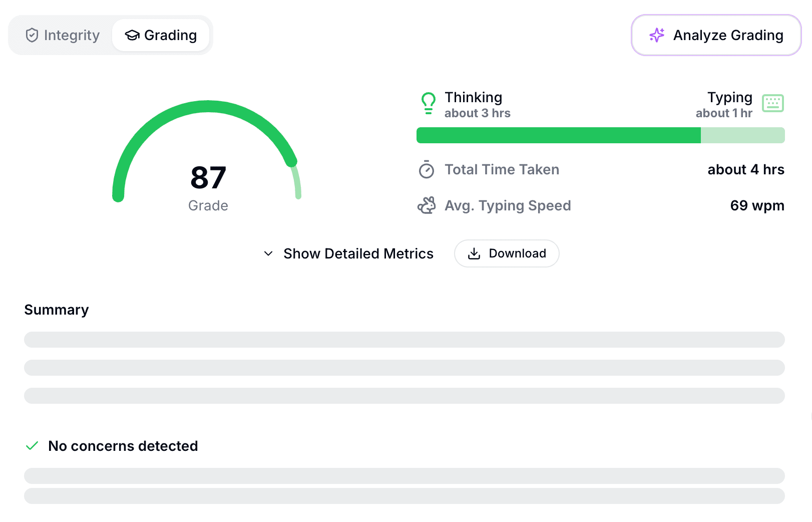
Task: Click the Download button
Action: [507, 253]
